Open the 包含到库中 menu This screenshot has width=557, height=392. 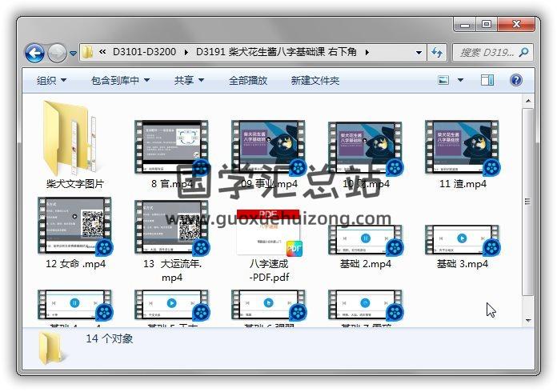click(120, 81)
